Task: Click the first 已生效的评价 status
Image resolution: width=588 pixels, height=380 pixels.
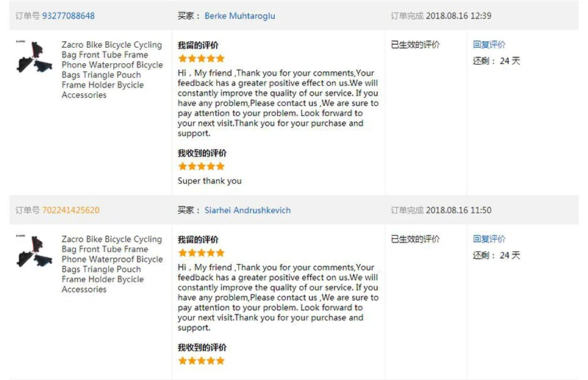Action: [x=415, y=45]
